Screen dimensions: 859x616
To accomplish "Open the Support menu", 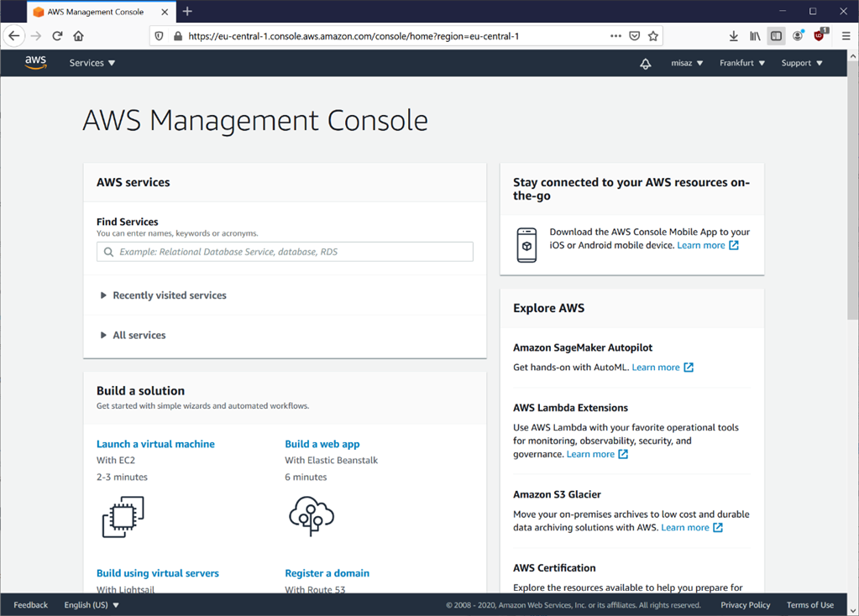I will coord(801,63).
